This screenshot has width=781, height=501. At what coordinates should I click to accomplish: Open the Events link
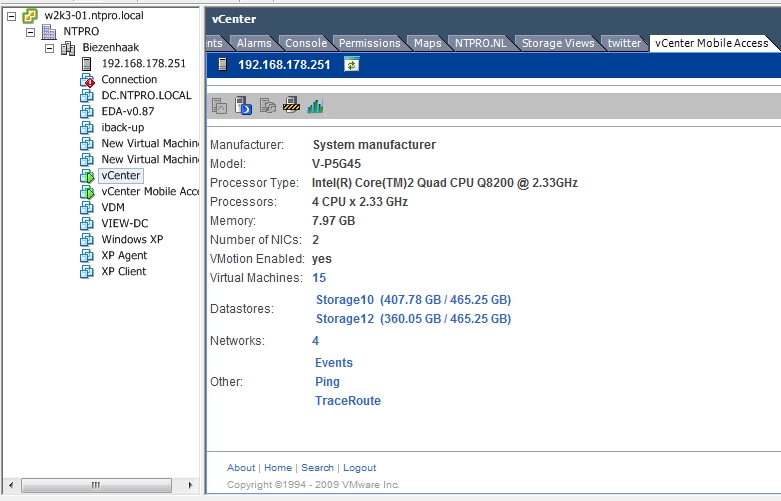point(334,363)
